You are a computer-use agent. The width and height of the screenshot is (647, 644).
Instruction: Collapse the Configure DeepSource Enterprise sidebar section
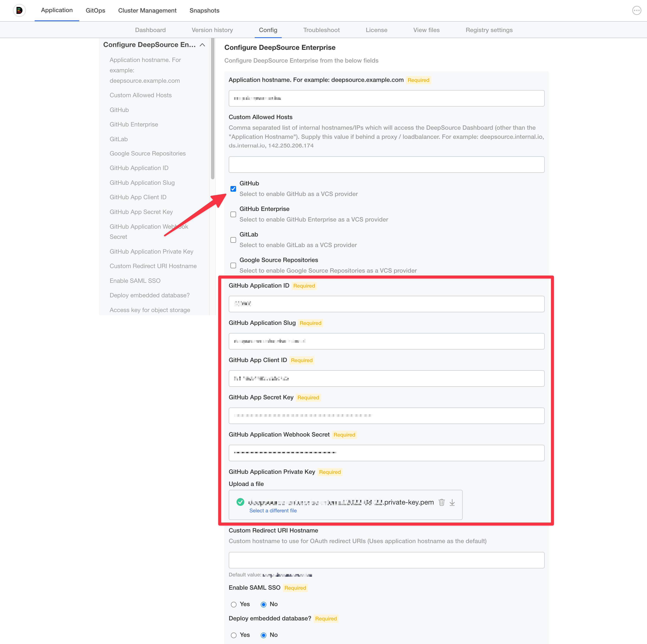click(x=202, y=44)
